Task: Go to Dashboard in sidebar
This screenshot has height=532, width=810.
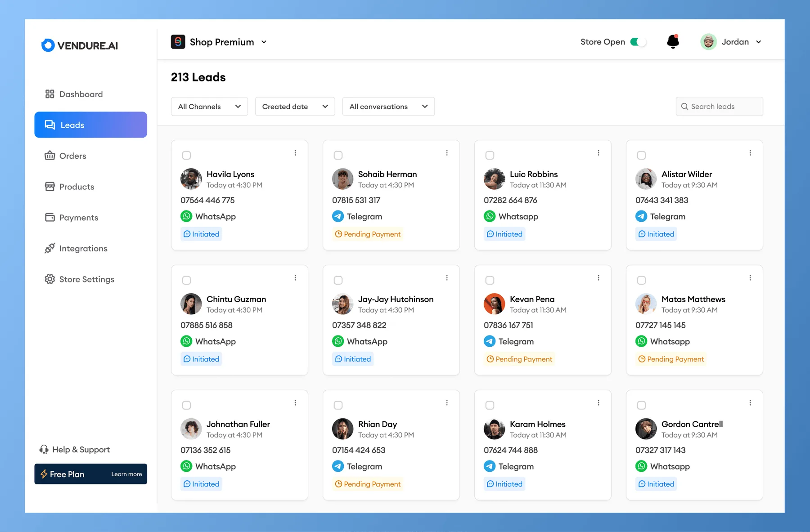Action: point(74,94)
